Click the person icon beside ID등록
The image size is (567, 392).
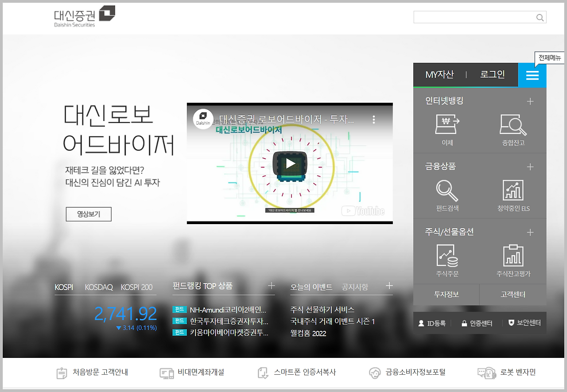[x=421, y=323]
